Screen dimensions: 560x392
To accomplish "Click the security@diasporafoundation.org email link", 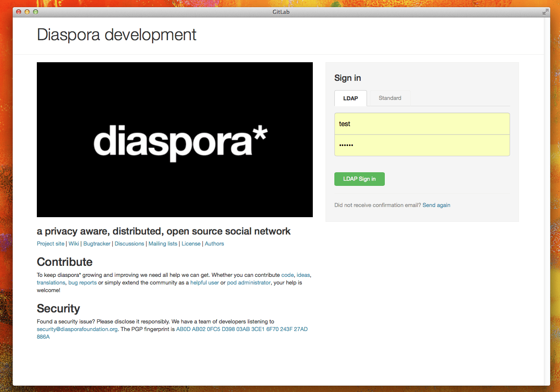I will tap(77, 329).
